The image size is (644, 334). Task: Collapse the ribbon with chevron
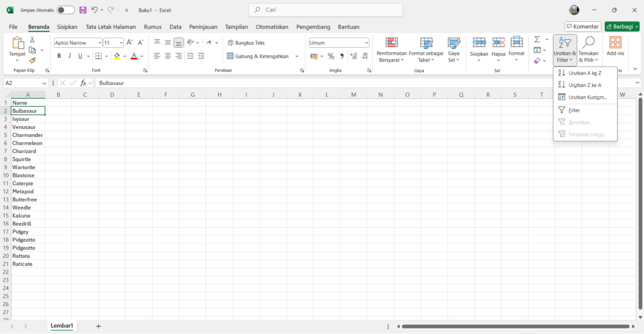(635, 69)
